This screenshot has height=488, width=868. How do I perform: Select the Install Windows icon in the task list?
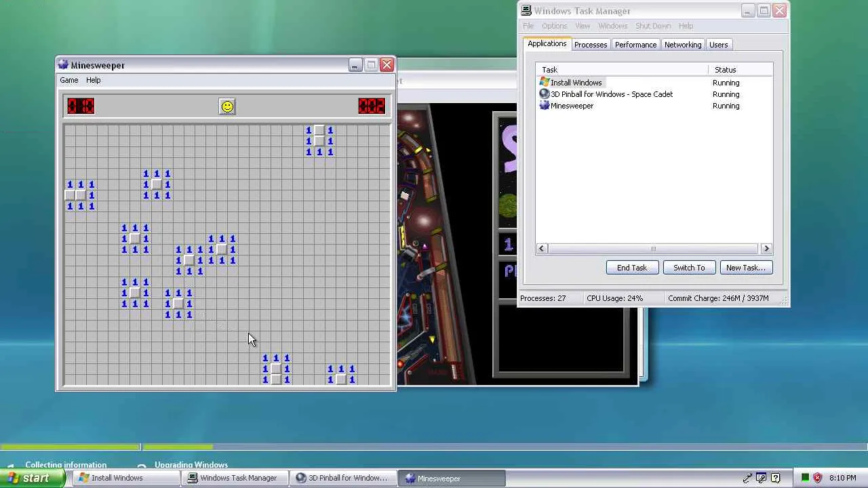545,83
